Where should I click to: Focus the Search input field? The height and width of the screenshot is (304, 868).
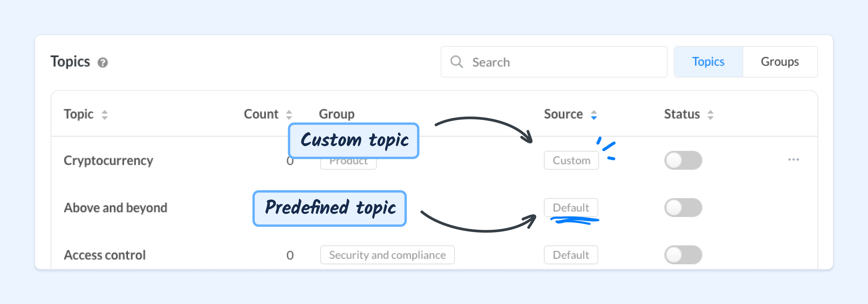pyautogui.click(x=554, y=62)
